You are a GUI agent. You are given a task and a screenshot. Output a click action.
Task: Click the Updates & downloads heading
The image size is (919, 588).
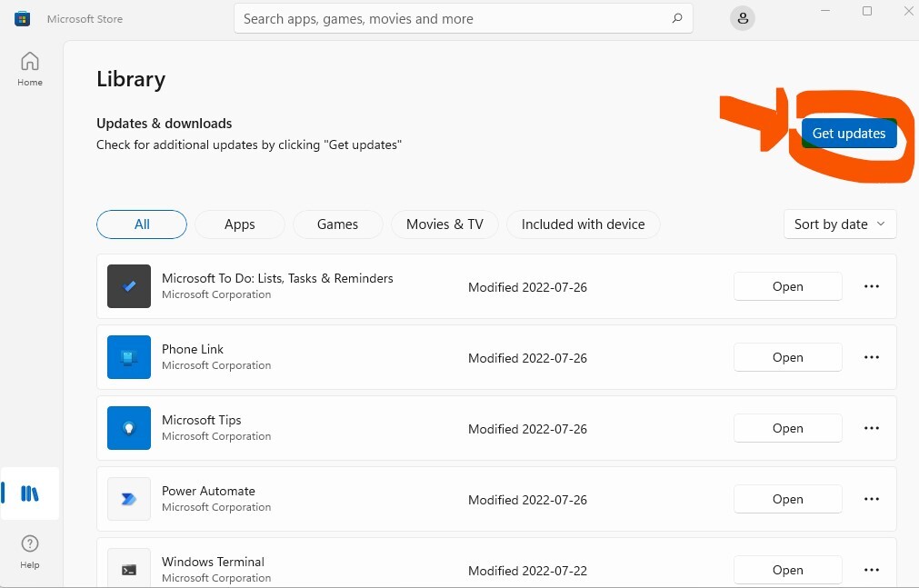pos(165,123)
